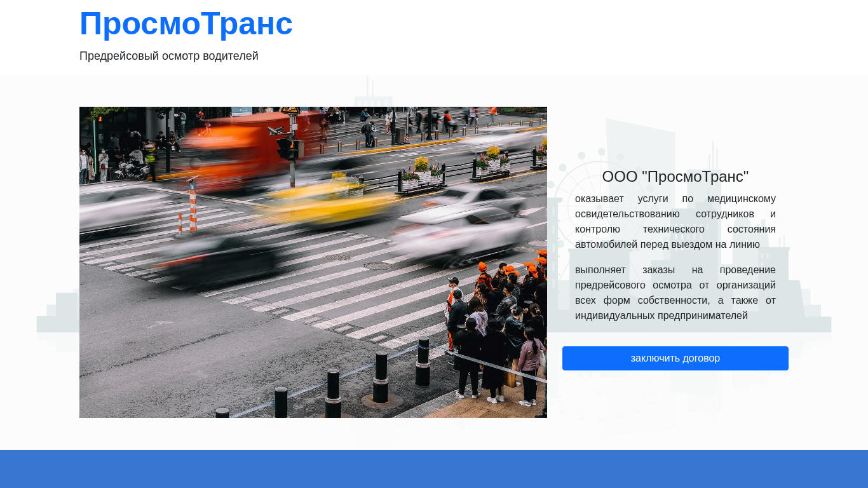Click the heading ООО "ПросмоТранс"
Image resolution: width=868 pixels, height=488 pixels.
675,177
